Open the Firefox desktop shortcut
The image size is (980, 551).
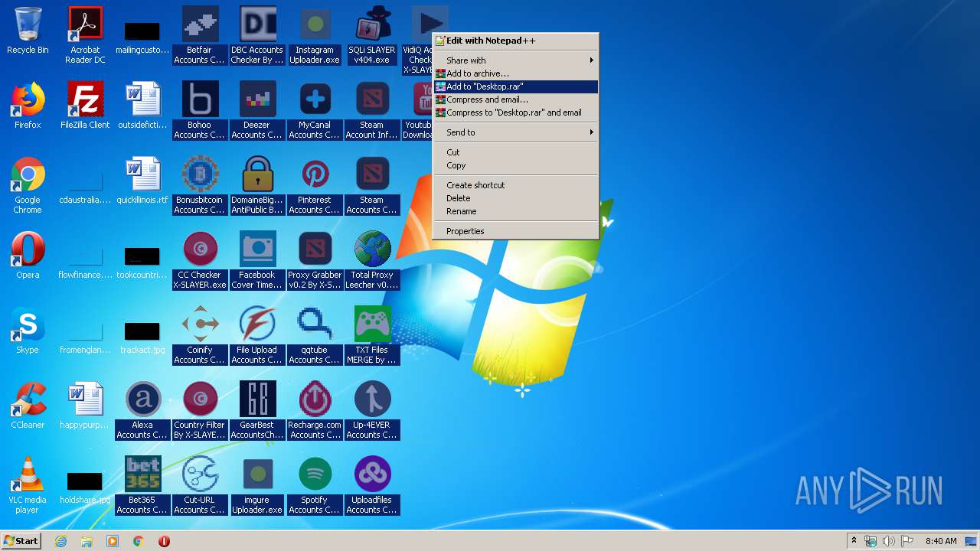coord(28,106)
